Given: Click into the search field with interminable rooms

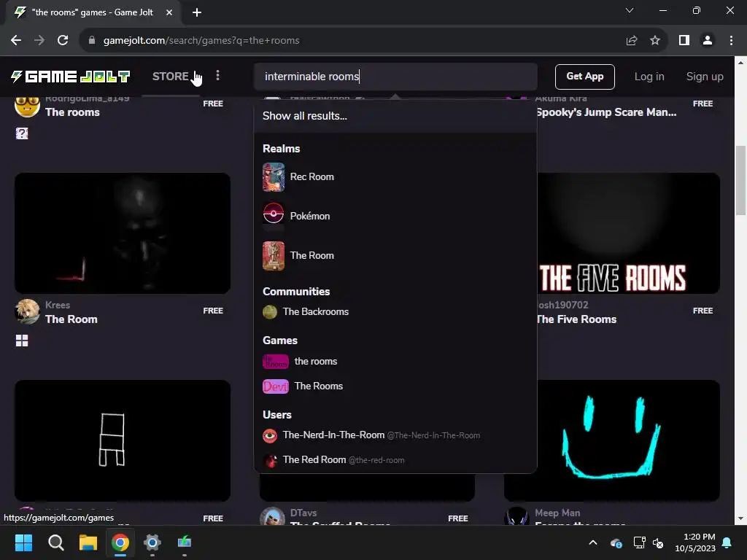Looking at the screenshot, I should point(395,76).
